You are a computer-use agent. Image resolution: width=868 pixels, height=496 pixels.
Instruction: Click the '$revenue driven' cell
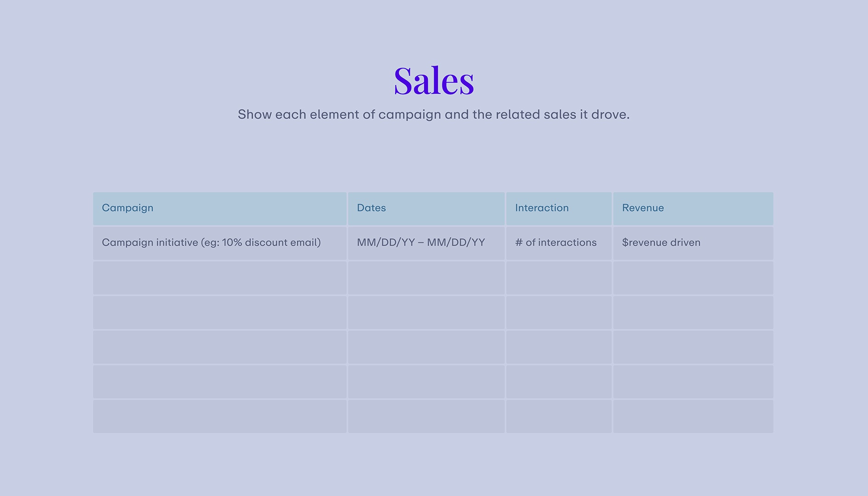click(x=693, y=243)
